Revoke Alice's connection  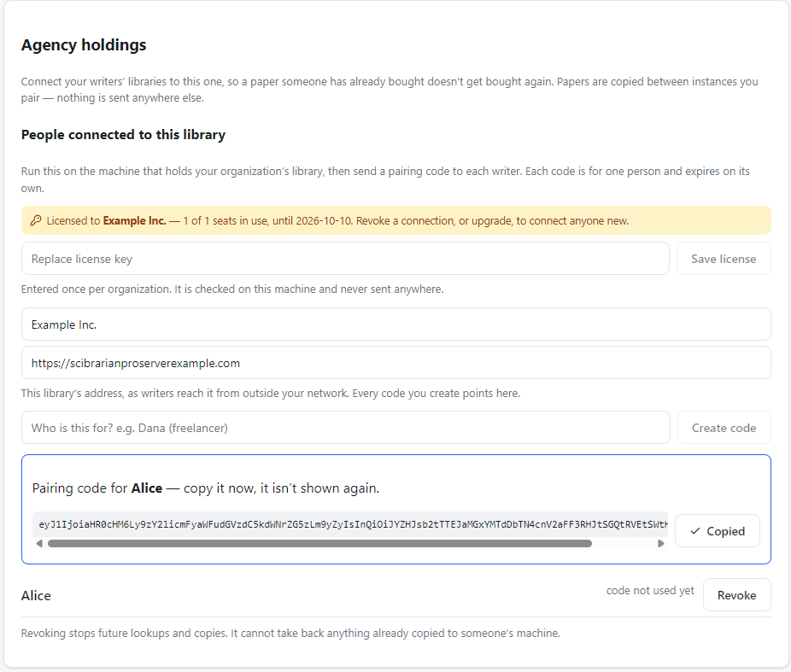point(736,595)
